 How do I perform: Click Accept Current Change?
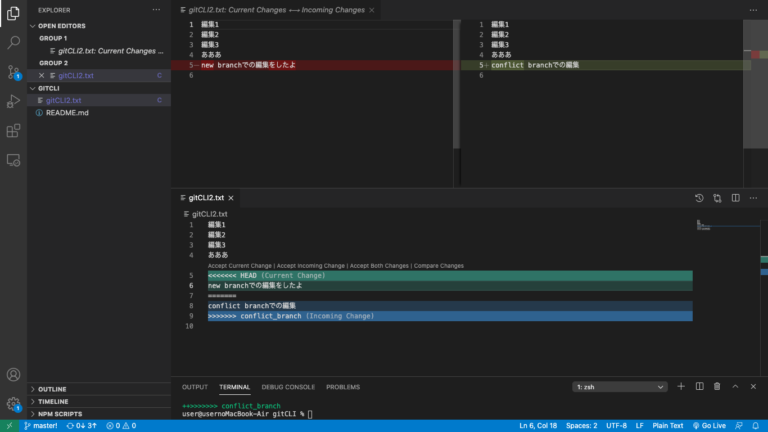pyautogui.click(x=240, y=265)
